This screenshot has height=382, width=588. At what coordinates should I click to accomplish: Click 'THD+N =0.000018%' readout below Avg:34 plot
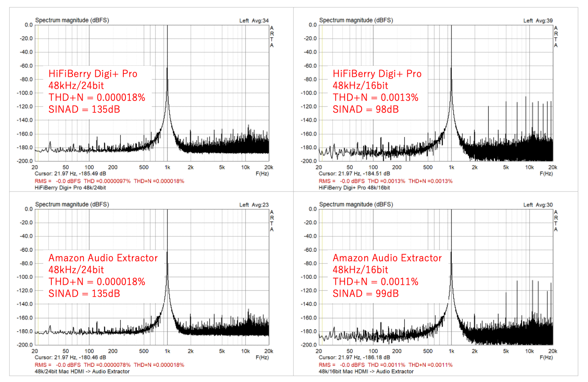(159, 181)
